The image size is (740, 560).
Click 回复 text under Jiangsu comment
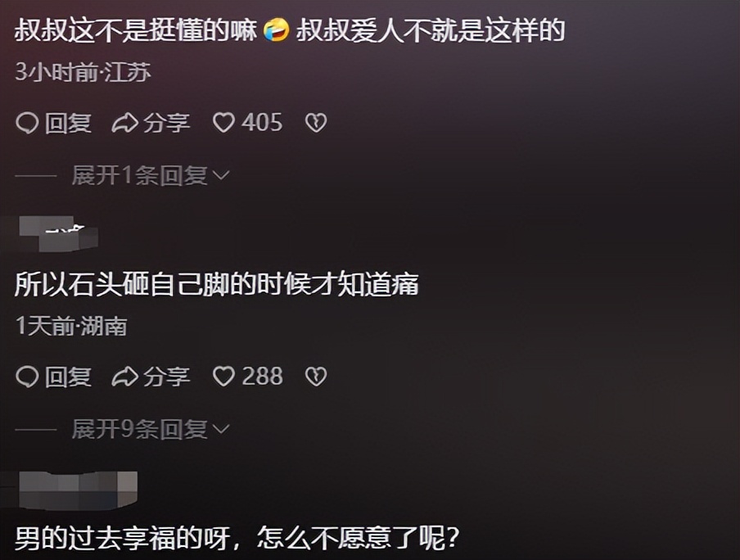[x=68, y=124]
